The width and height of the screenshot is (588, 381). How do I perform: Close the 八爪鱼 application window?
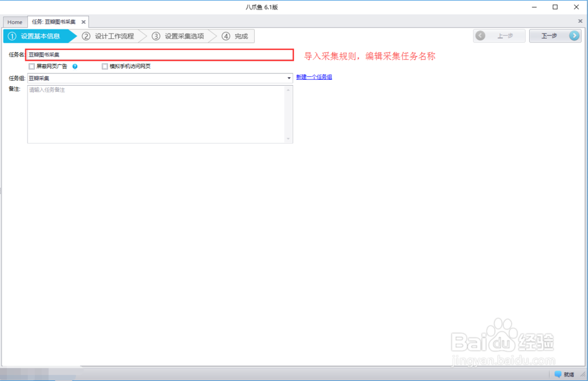576,7
